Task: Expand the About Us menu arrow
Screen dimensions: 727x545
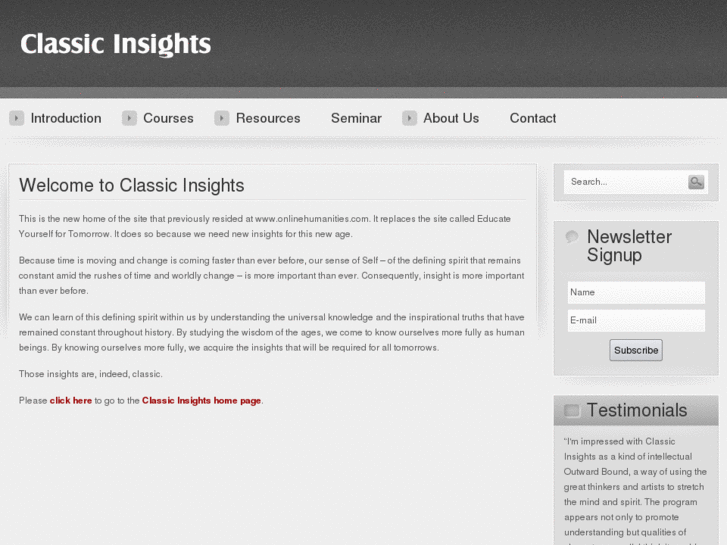Action: coord(409,118)
